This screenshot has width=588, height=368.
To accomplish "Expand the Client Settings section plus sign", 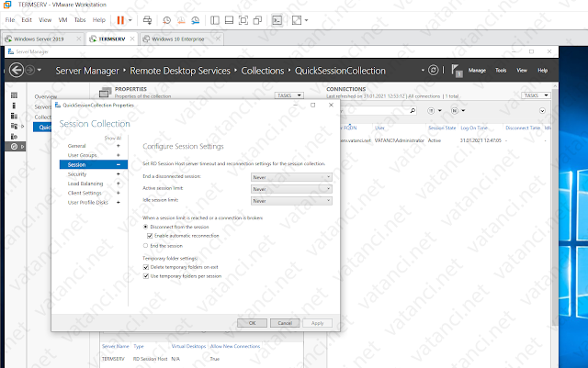I will pyautogui.click(x=119, y=193).
